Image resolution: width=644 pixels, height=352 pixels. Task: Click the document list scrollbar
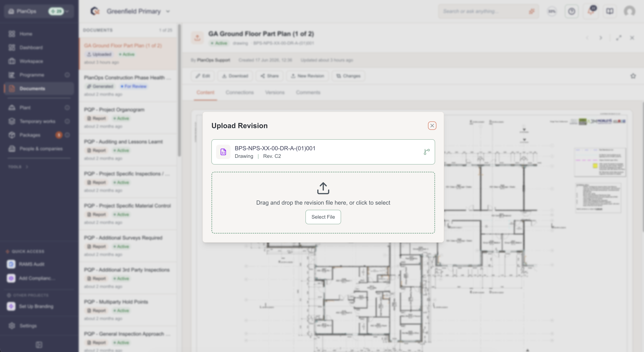(179, 90)
